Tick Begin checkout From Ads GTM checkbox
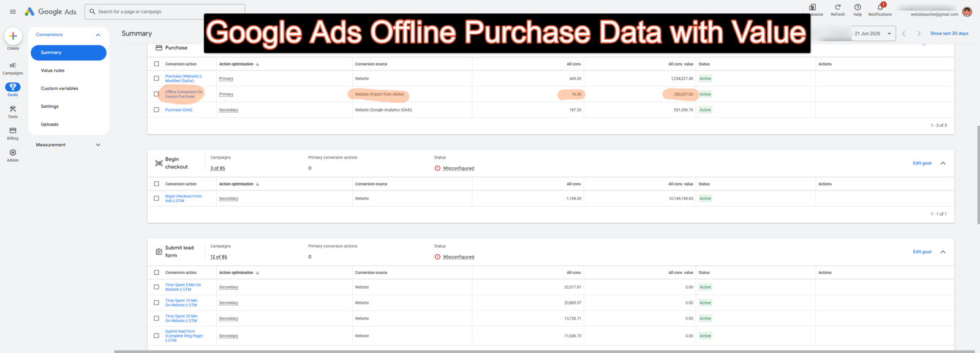Screen dimensions: 980x353 tap(156, 199)
